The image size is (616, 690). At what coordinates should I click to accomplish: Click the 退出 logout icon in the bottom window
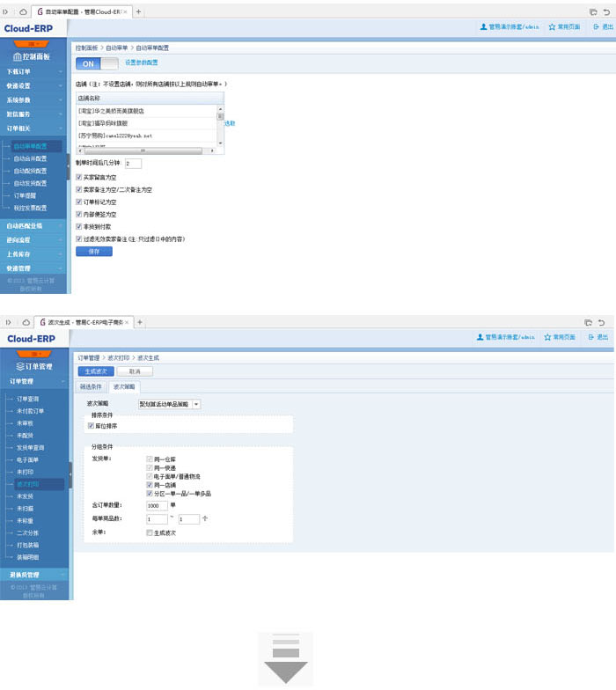tap(591, 337)
